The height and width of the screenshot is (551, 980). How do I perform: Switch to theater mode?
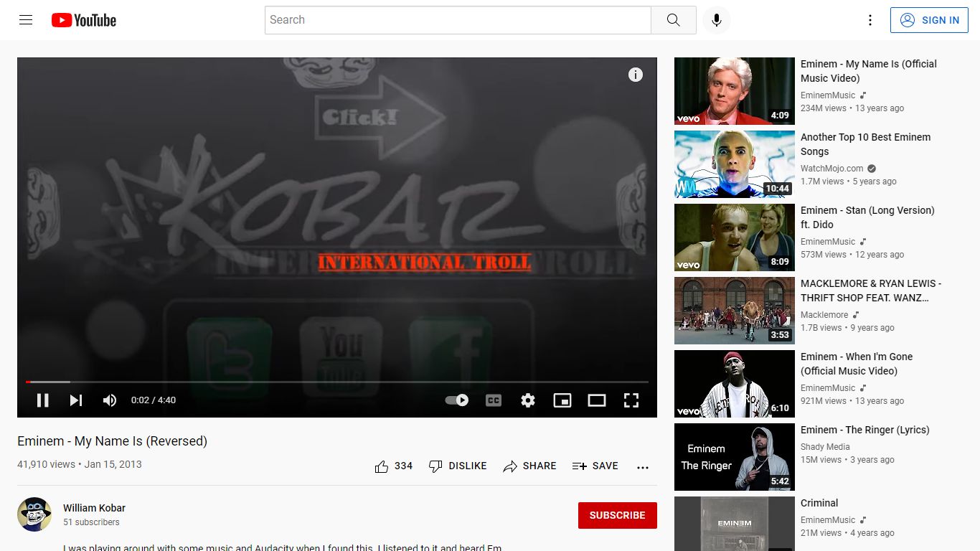click(597, 400)
